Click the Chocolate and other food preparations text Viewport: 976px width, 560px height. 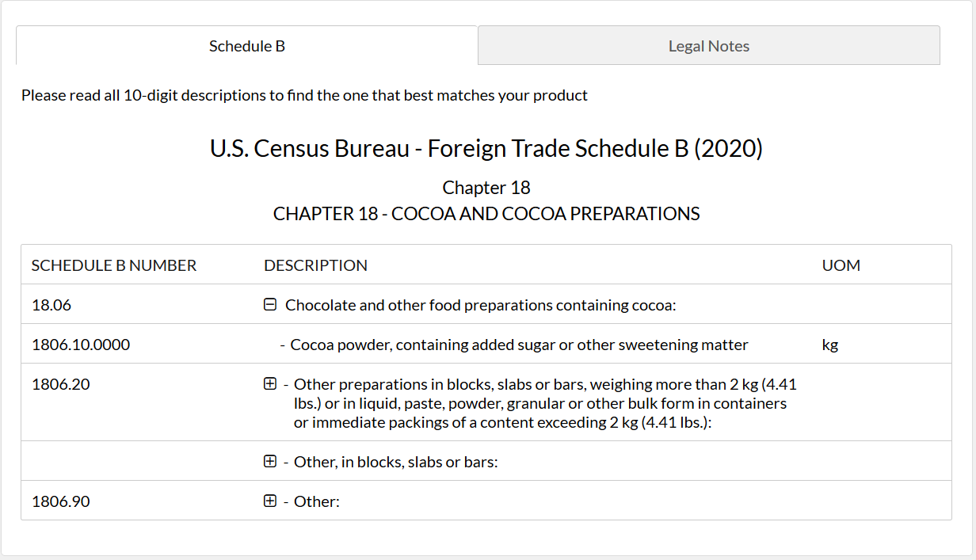pyautogui.click(x=480, y=305)
